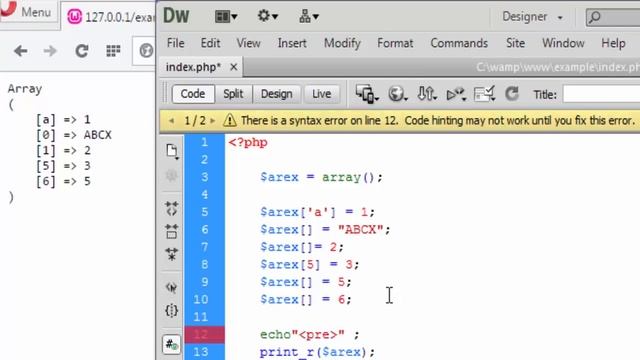Click the echo"<pre>" code line

[310, 335]
